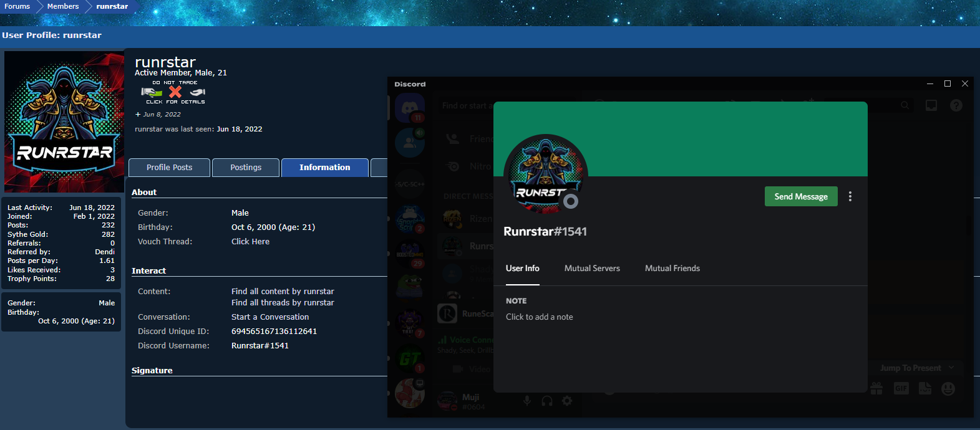Click the Do Not Trade right hand icon
This screenshot has width=980, height=430.
coord(198,92)
